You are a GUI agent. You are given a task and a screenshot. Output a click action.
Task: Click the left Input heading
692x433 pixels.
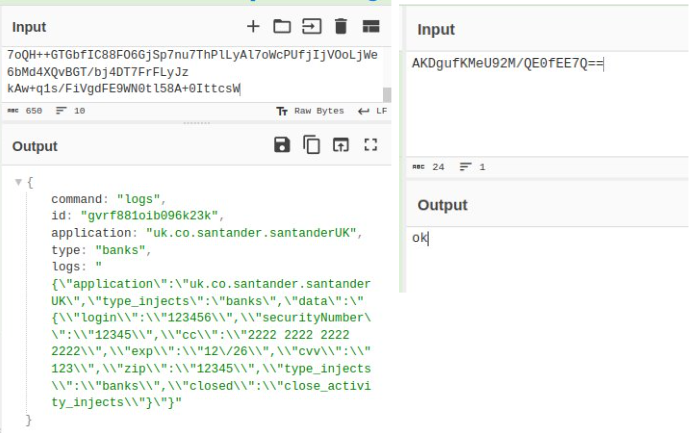tap(29, 27)
